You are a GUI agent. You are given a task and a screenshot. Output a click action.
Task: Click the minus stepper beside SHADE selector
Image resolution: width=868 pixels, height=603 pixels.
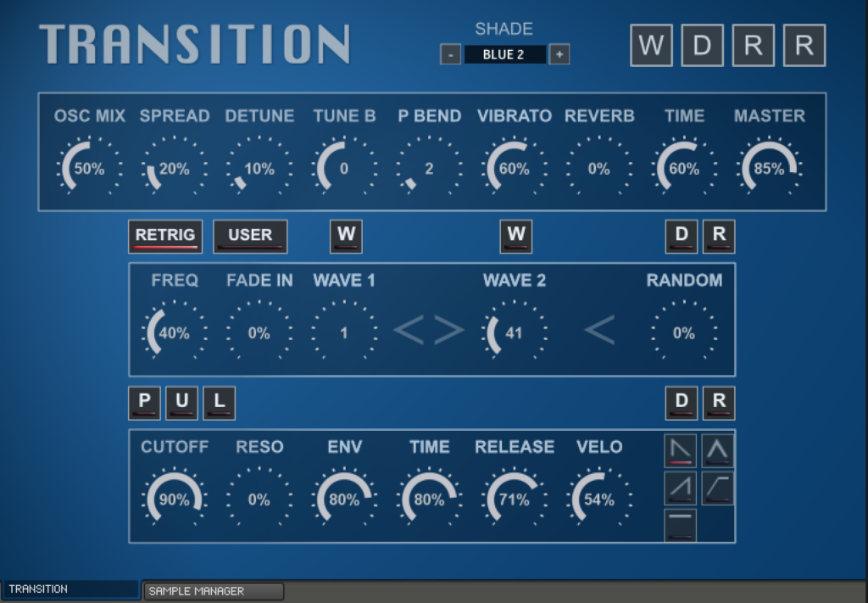click(449, 53)
